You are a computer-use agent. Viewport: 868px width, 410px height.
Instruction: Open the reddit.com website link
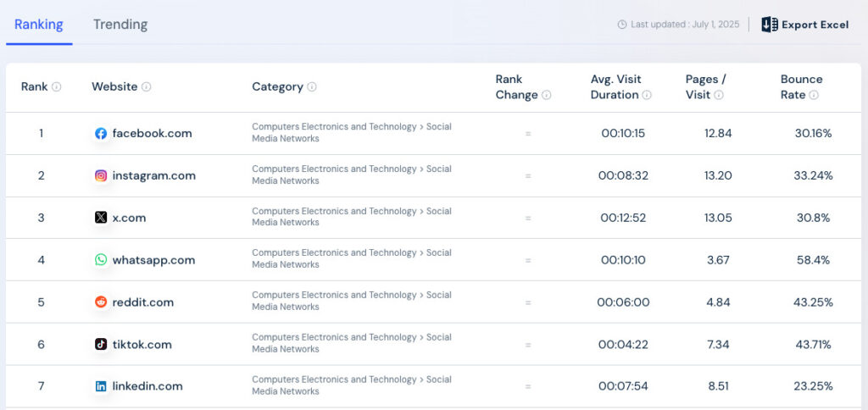(142, 302)
